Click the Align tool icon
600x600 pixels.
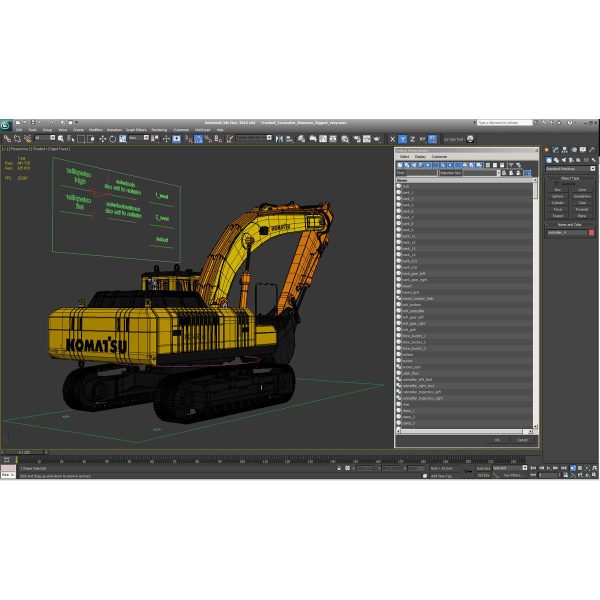pyautogui.click(x=290, y=139)
